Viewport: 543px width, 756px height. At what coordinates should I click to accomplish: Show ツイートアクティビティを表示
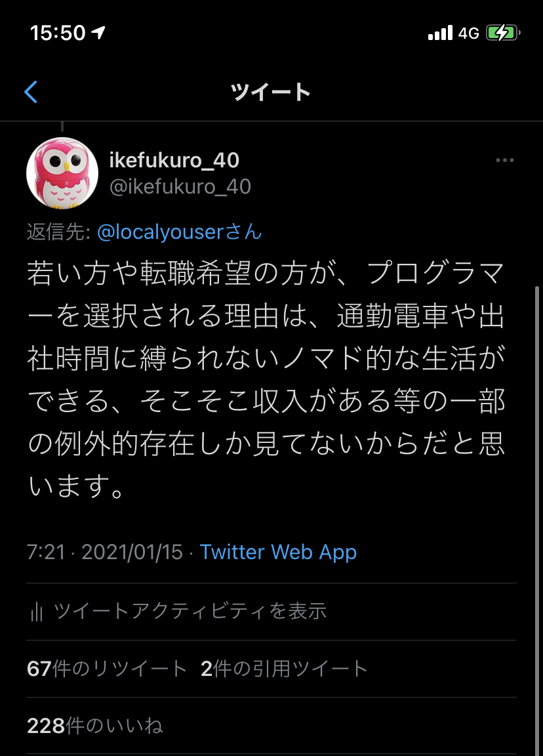pyautogui.click(x=190, y=611)
